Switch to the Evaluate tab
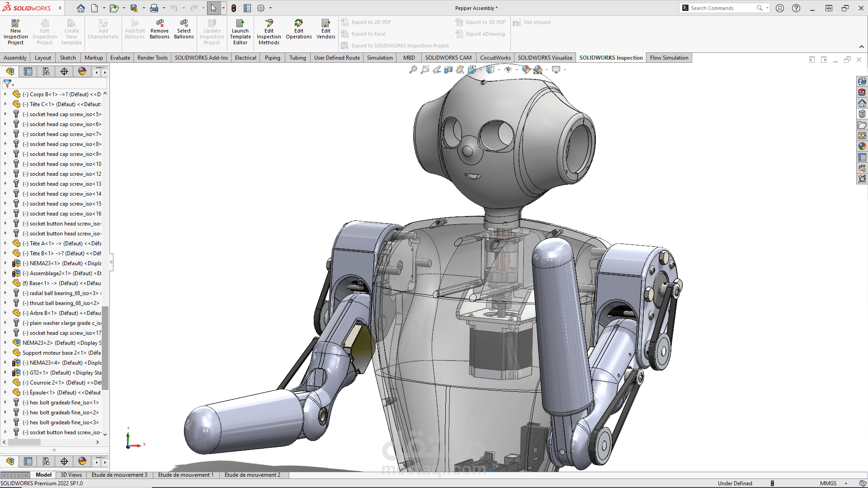868x488 pixels. (x=120, y=58)
